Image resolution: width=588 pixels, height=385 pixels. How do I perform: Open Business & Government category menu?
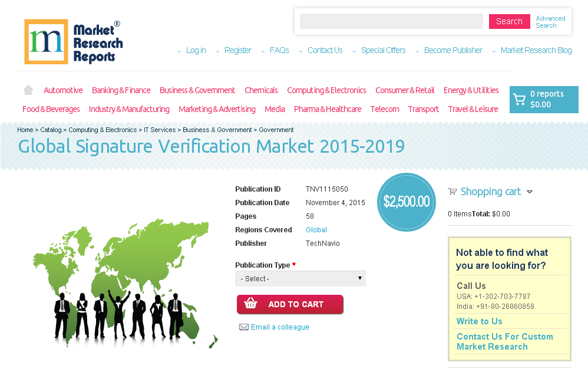[x=197, y=90]
